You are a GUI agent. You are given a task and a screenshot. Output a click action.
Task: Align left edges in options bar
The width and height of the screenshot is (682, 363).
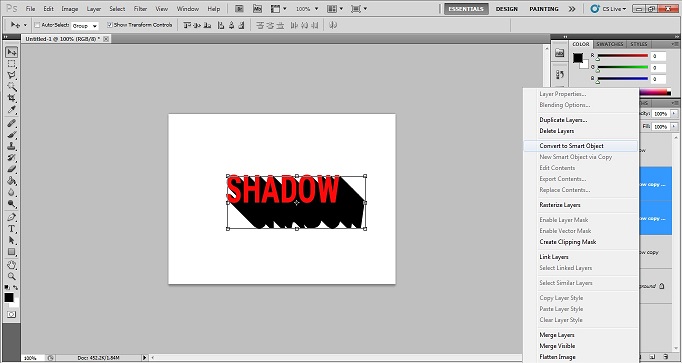(x=221, y=25)
